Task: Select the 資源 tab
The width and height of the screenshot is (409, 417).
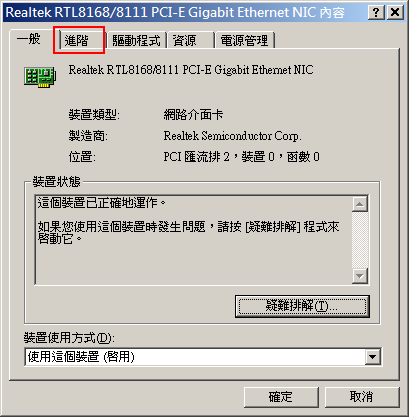Action: [x=190, y=41]
